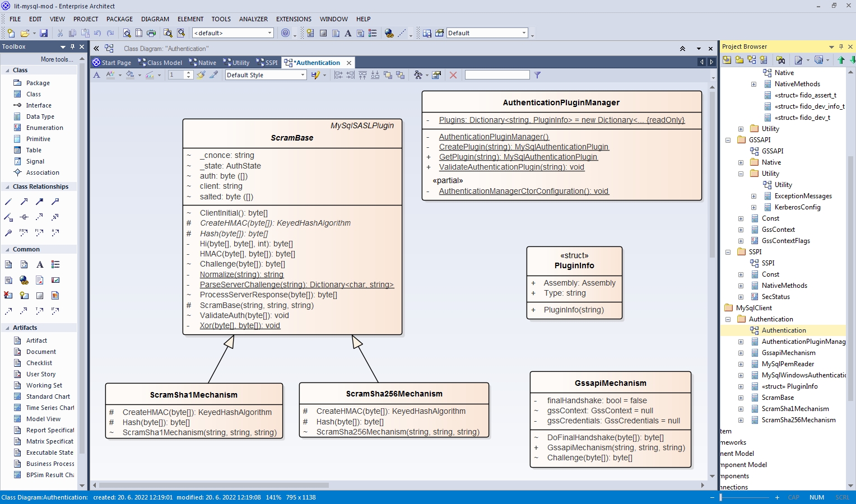Click New Diagram icon in Project Browser

(x=752, y=60)
